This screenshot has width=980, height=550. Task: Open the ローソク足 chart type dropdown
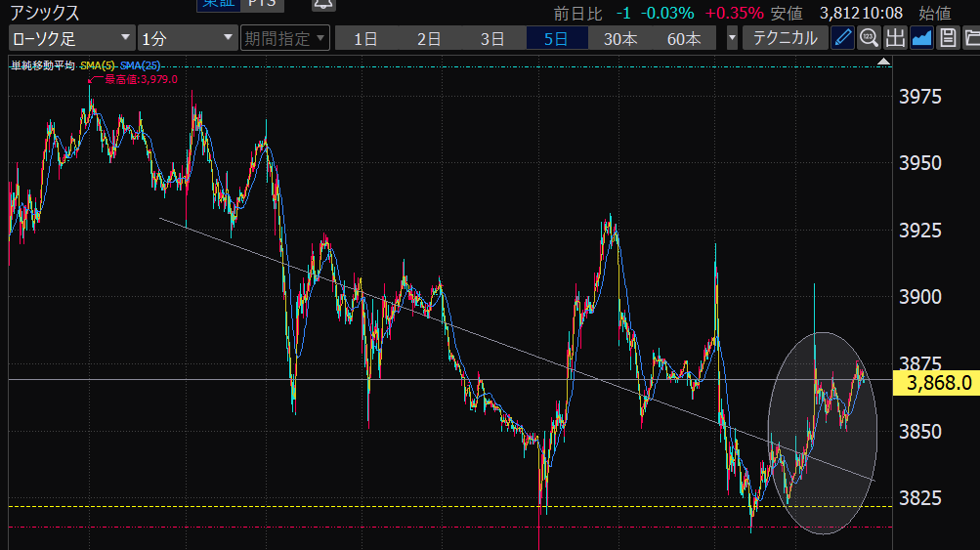(71, 39)
